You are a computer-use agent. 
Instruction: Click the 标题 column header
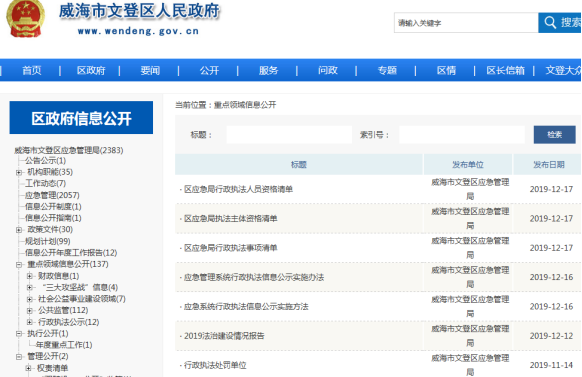pos(299,164)
